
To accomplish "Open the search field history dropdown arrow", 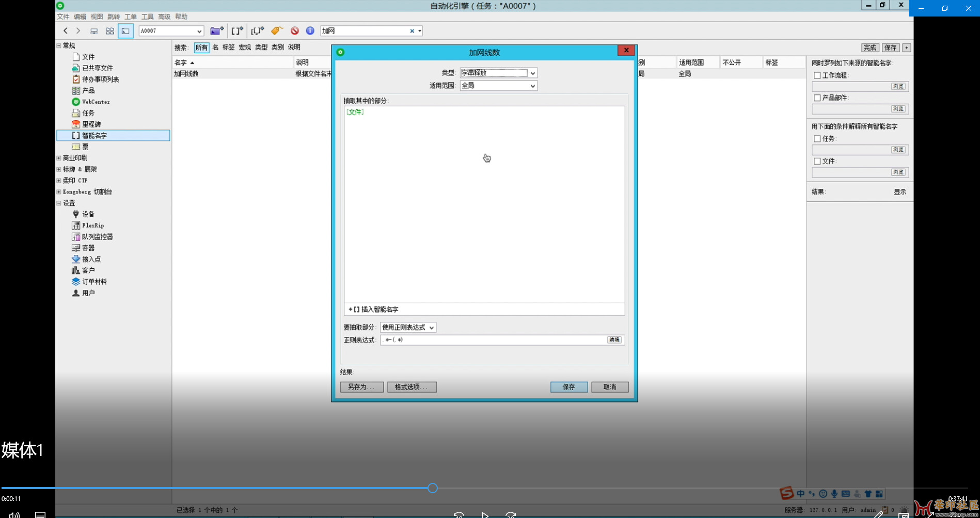I will (420, 31).
